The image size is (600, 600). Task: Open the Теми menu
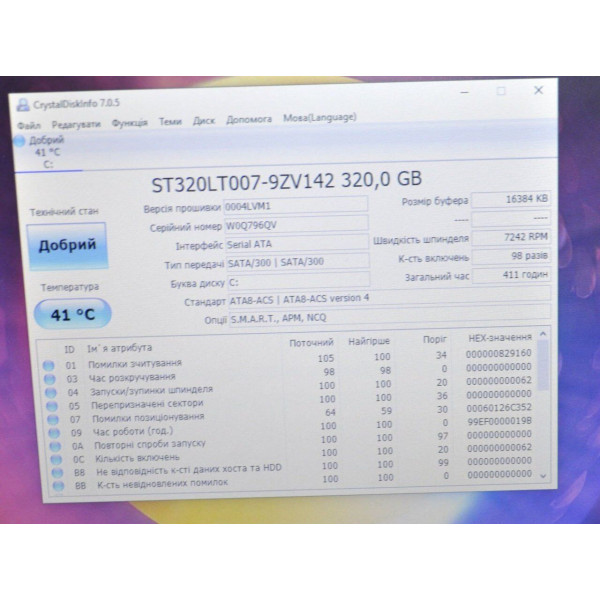(x=170, y=122)
